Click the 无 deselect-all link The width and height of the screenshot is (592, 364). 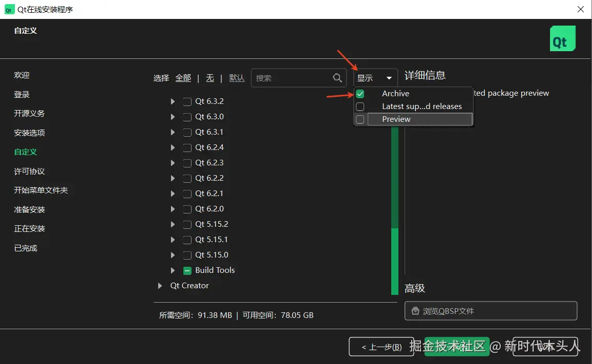pos(210,78)
